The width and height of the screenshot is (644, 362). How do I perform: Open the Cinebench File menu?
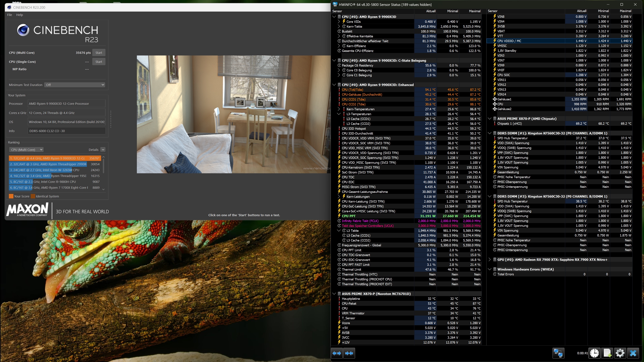click(x=10, y=15)
